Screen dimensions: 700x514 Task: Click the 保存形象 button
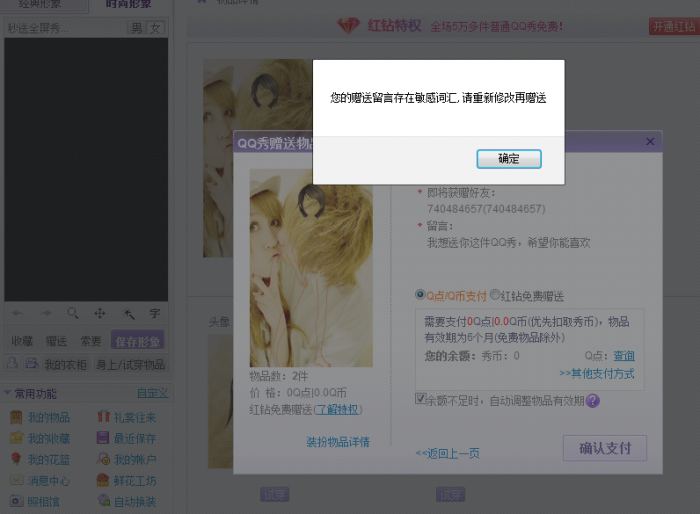coord(138,340)
